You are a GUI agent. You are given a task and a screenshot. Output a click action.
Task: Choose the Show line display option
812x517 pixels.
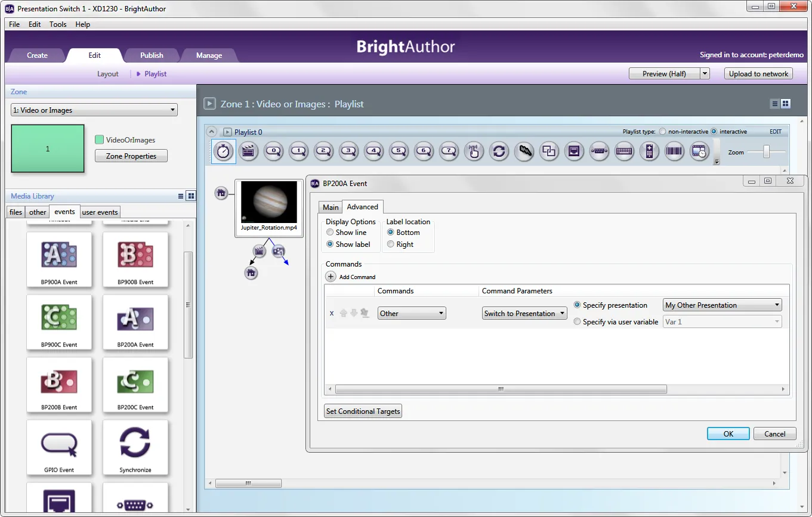click(x=330, y=233)
